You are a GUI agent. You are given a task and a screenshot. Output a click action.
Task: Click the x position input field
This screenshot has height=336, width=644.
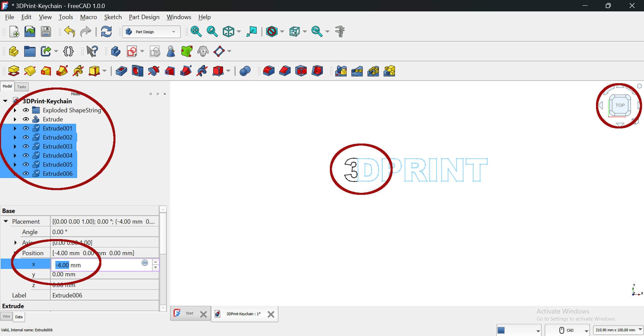click(x=102, y=265)
